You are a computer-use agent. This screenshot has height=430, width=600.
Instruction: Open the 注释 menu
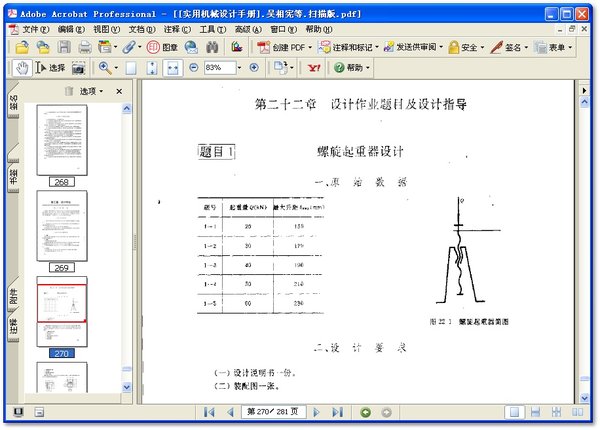177,29
